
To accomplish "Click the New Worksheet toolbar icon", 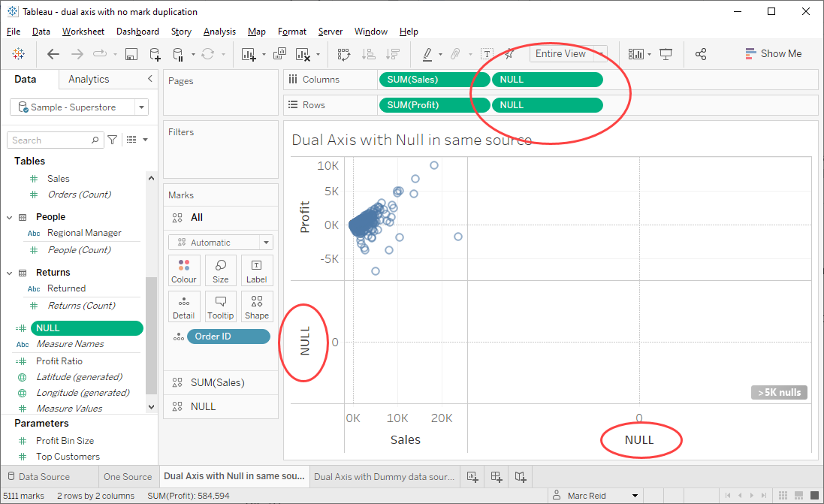I will pos(249,54).
